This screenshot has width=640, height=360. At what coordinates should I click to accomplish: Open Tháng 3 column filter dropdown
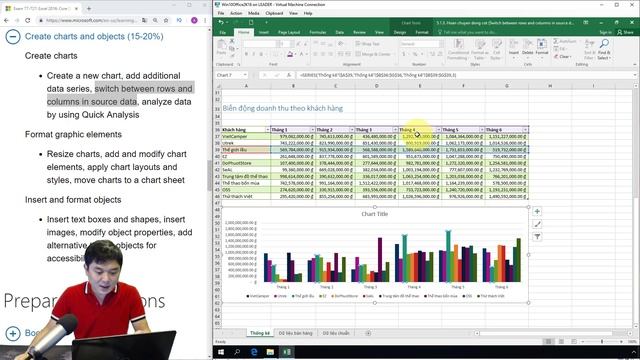[395, 130]
